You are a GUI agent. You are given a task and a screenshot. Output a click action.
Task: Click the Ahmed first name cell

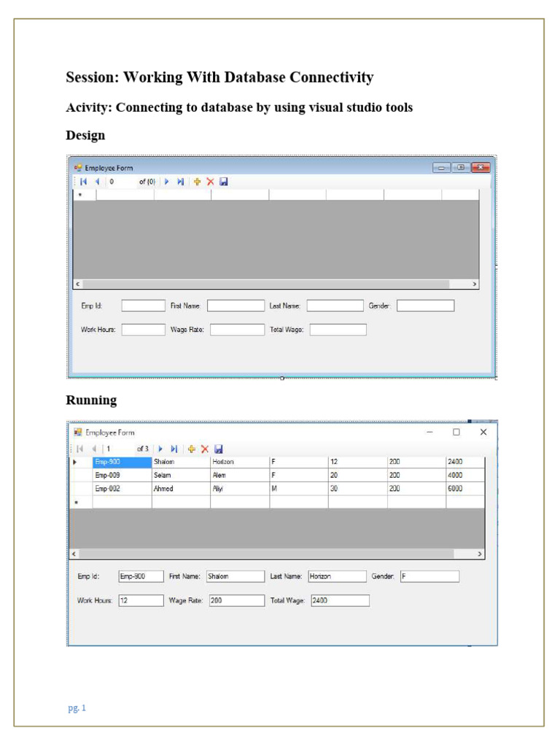pos(181,488)
